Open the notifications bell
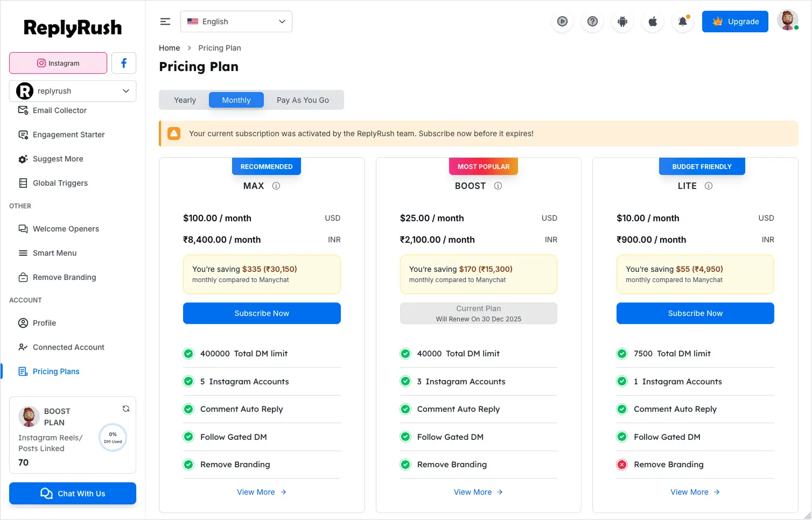Image resolution: width=812 pixels, height=520 pixels. pyautogui.click(x=683, y=22)
